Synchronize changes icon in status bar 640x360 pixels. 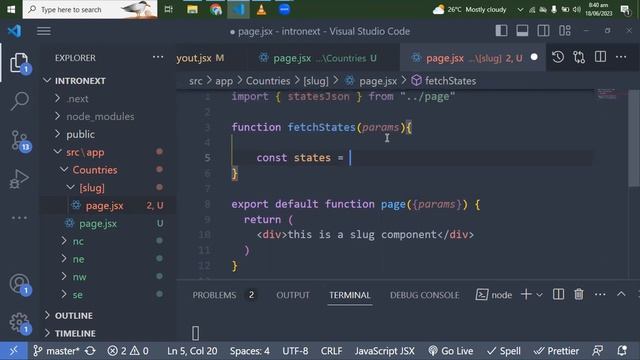[x=90, y=351]
